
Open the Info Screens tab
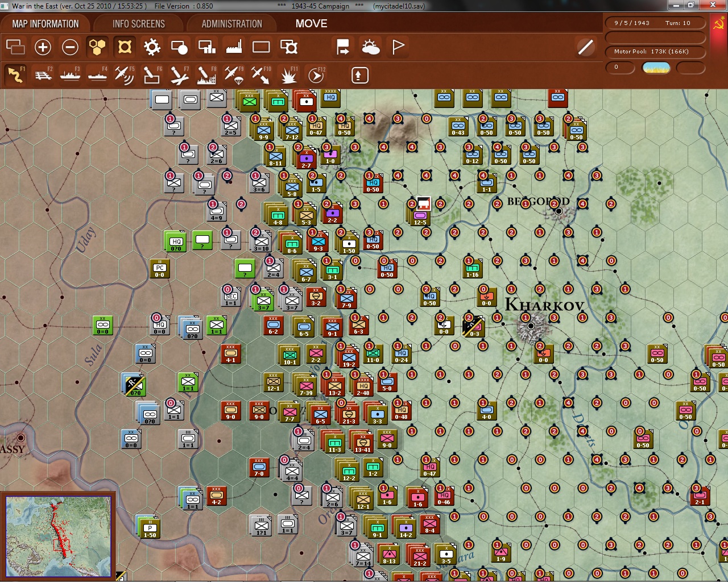click(x=139, y=24)
